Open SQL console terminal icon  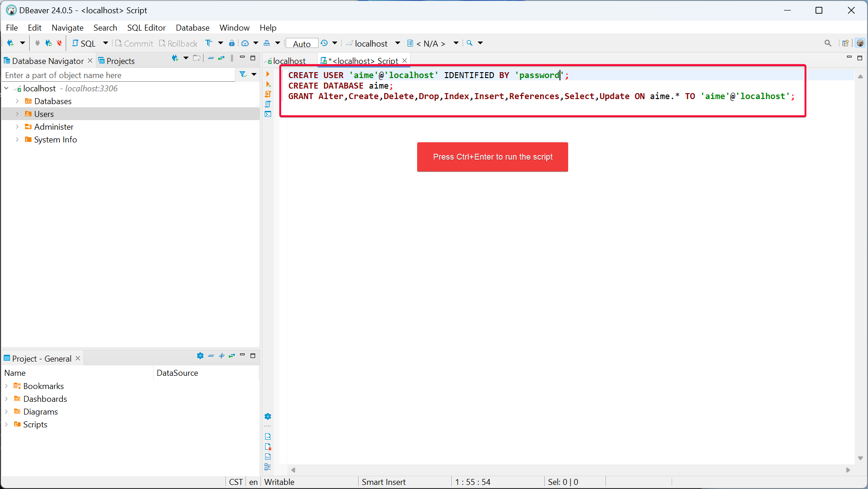coord(268,114)
